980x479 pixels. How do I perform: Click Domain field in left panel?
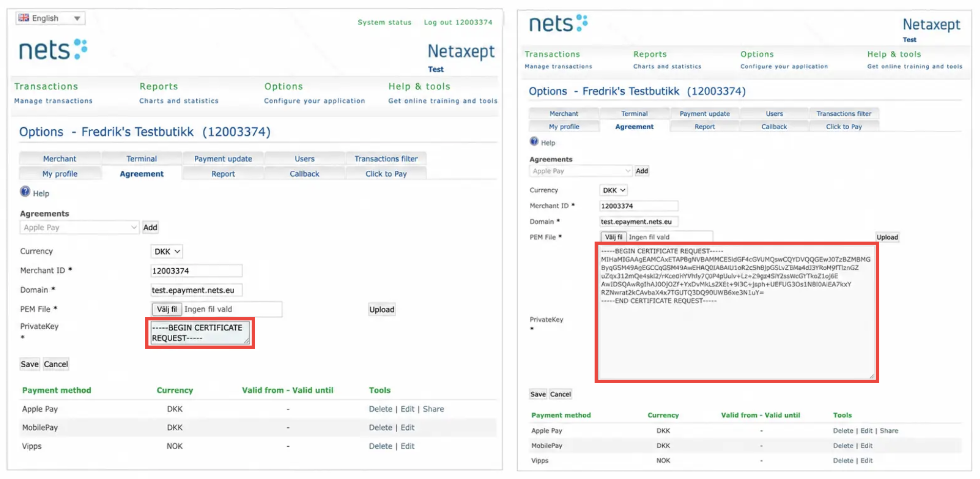click(196, 290)
